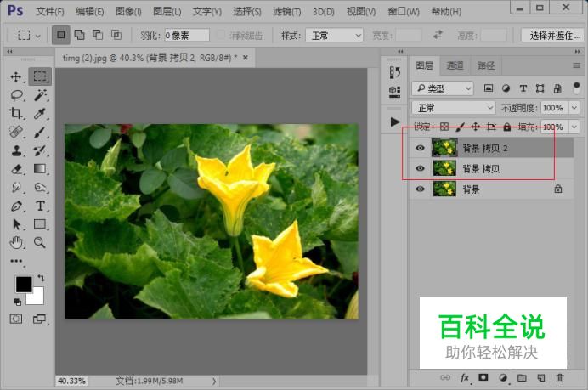
Task: Create new fill or adjustment layer
Action: tap(503, 377)
